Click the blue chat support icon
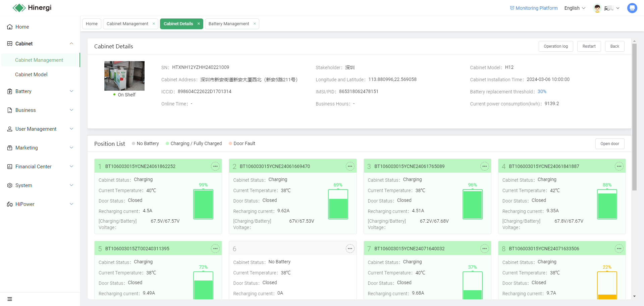 [x=632, y=8]
